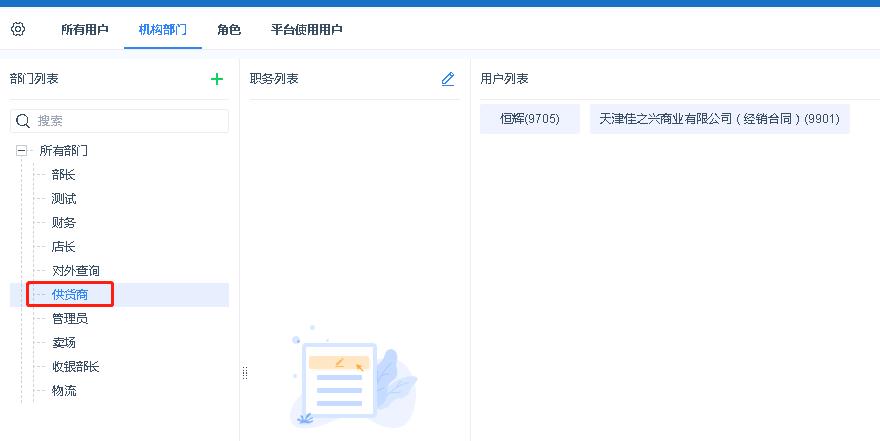This screenshot has height=441, width=880.
Task: Select the 管理员 department
Action: pos(70,319)
